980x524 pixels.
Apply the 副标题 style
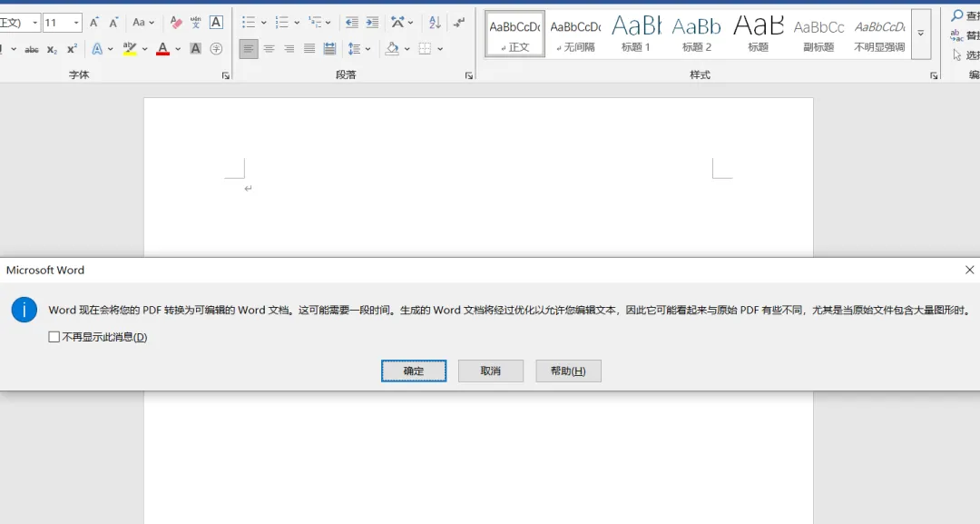(x=818, y=34)
